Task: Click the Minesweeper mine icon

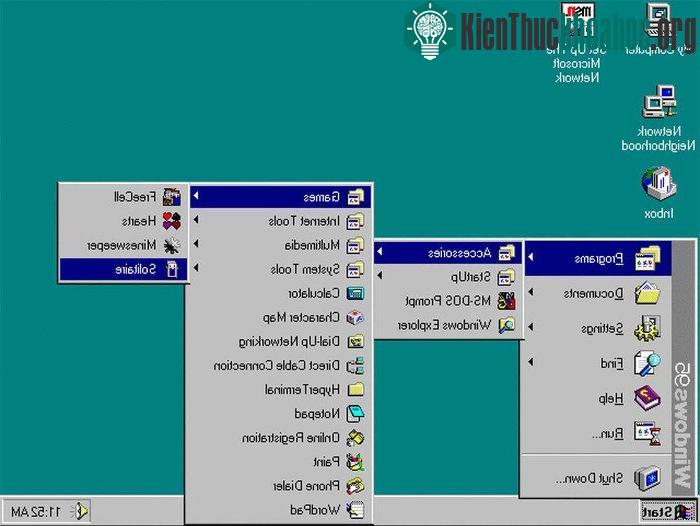Action: 172,245
